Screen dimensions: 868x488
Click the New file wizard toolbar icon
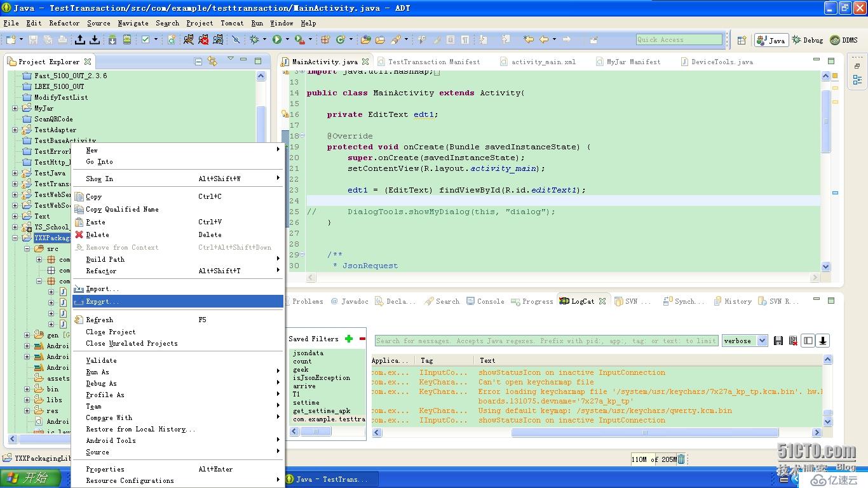(x=11, y=39)
